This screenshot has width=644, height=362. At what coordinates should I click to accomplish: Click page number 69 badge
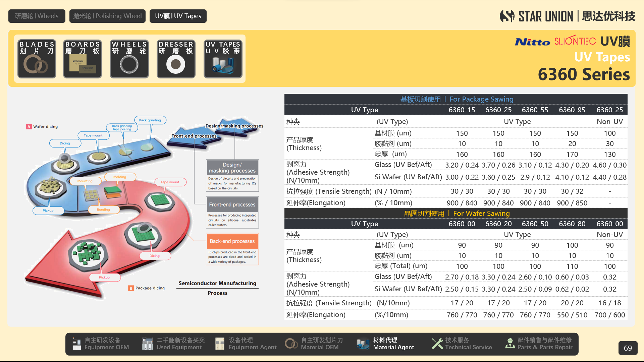pos(628,348)
